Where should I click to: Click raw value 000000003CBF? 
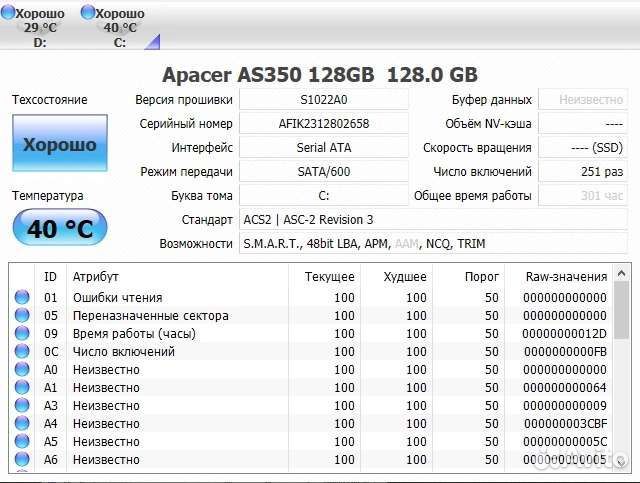[566, 423]
